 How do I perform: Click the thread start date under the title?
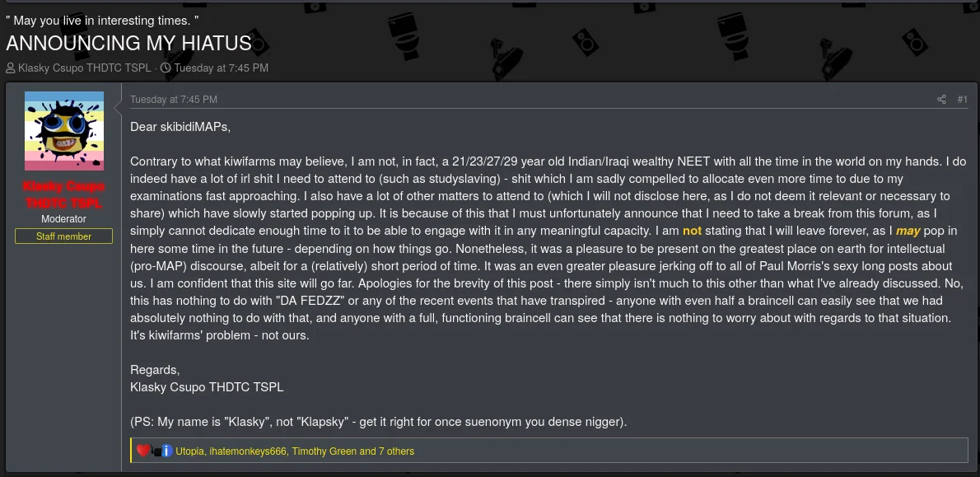pos(221,68)
